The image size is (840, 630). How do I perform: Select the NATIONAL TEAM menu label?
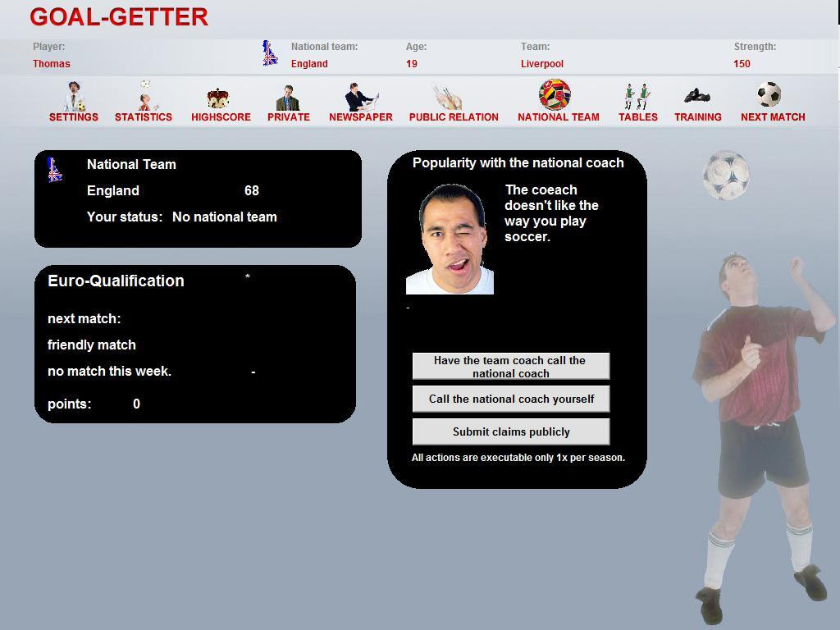559,116
